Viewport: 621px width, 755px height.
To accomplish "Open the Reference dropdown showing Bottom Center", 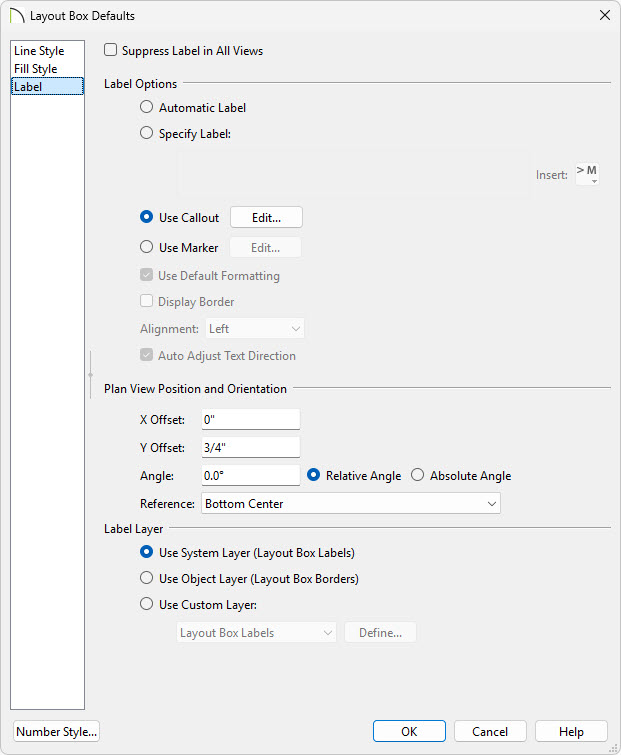I will (x=351, y=504).
